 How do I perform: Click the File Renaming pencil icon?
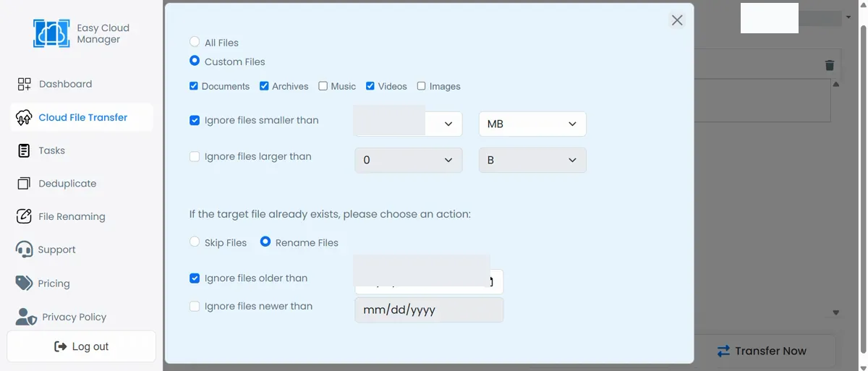click(x=24, y=216)
